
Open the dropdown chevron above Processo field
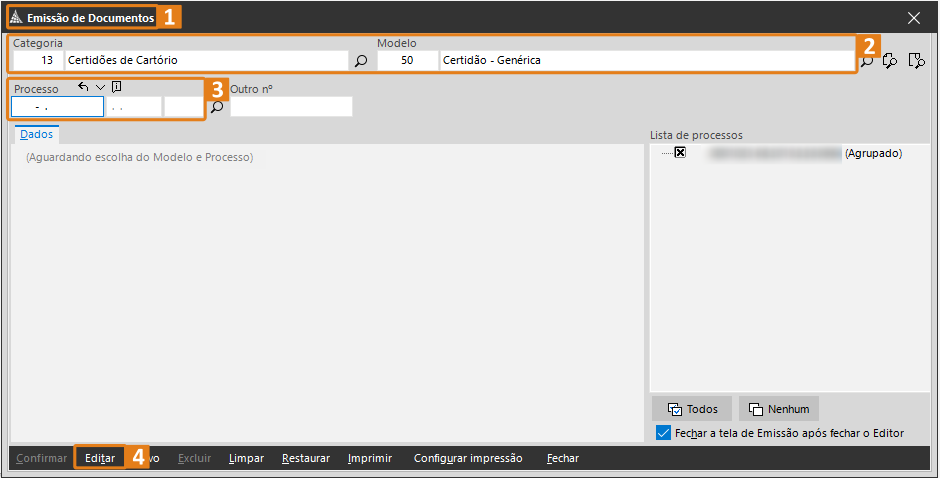pos(100,88)
